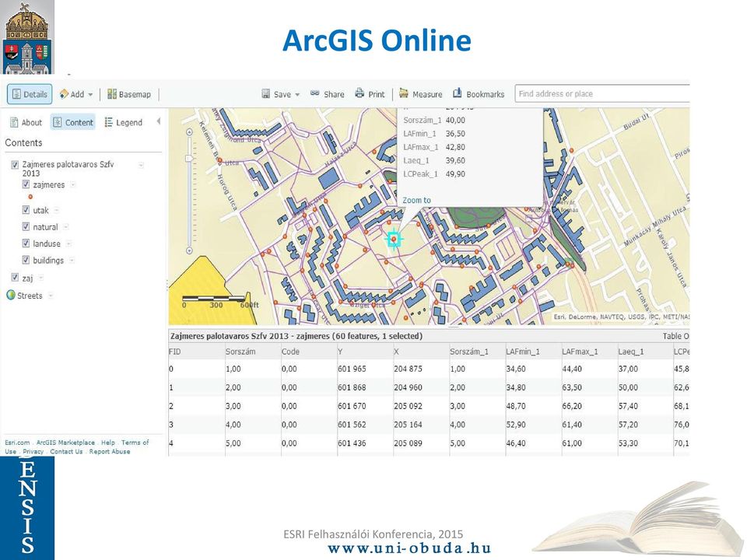Open the Details panel button

point(30,94)
